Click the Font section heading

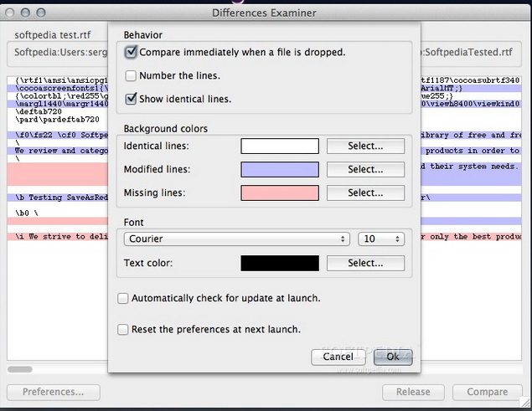[x=134, y=223]
